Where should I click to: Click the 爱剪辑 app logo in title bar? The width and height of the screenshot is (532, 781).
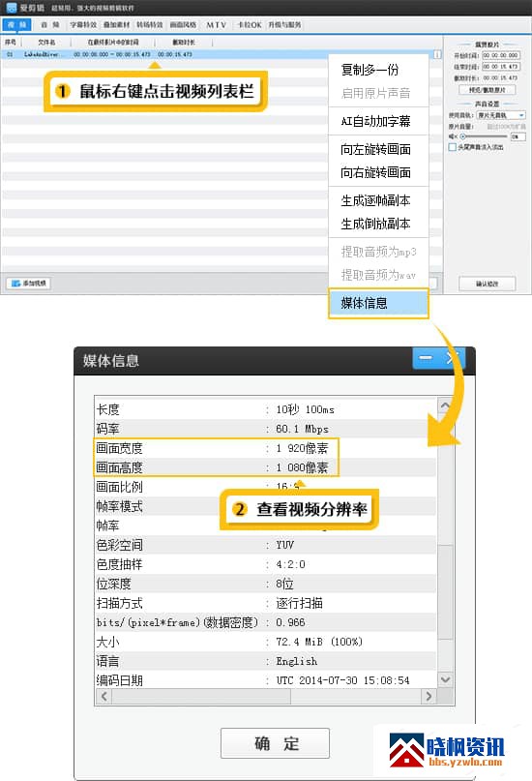coord(11,8)
